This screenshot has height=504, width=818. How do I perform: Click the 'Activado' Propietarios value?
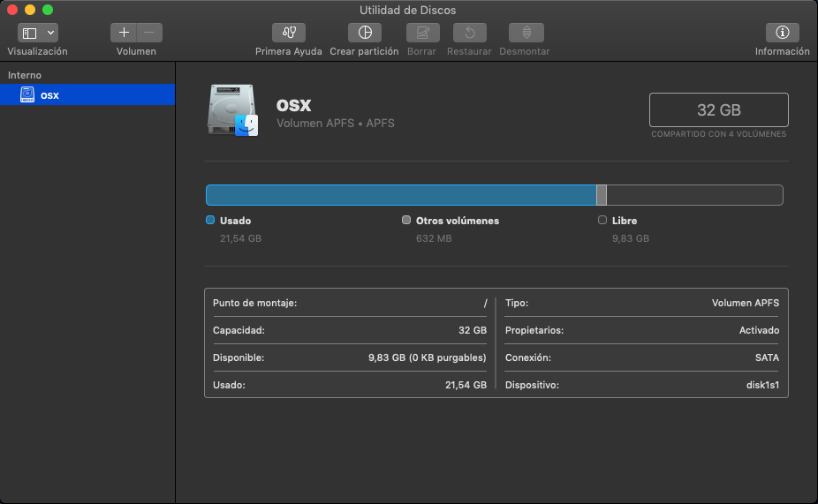(759, 330)
